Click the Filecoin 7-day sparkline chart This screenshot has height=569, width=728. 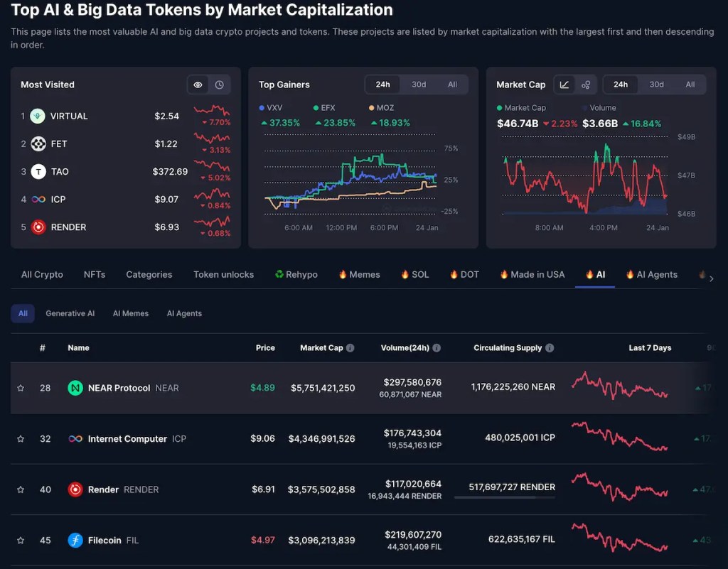pos(619,538)
